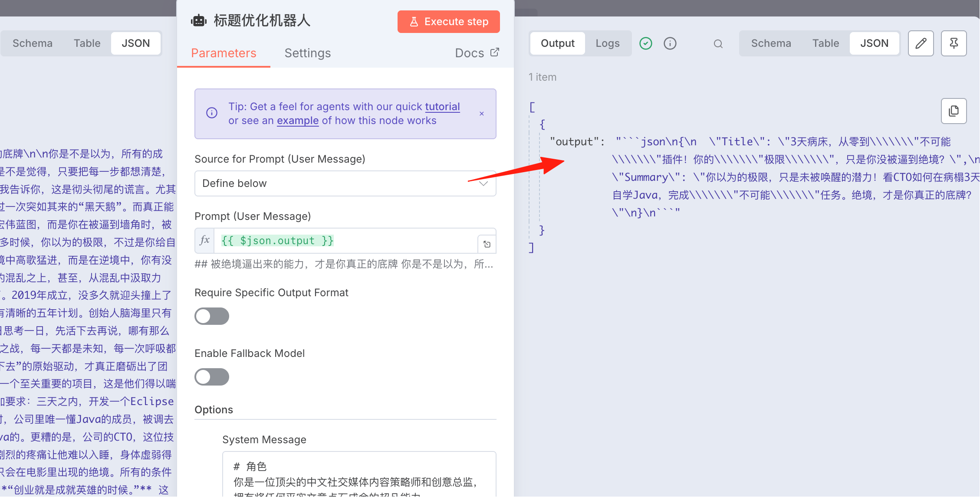Copy the output JSON with copy icon
980x497 pixels.
point(954,111)
